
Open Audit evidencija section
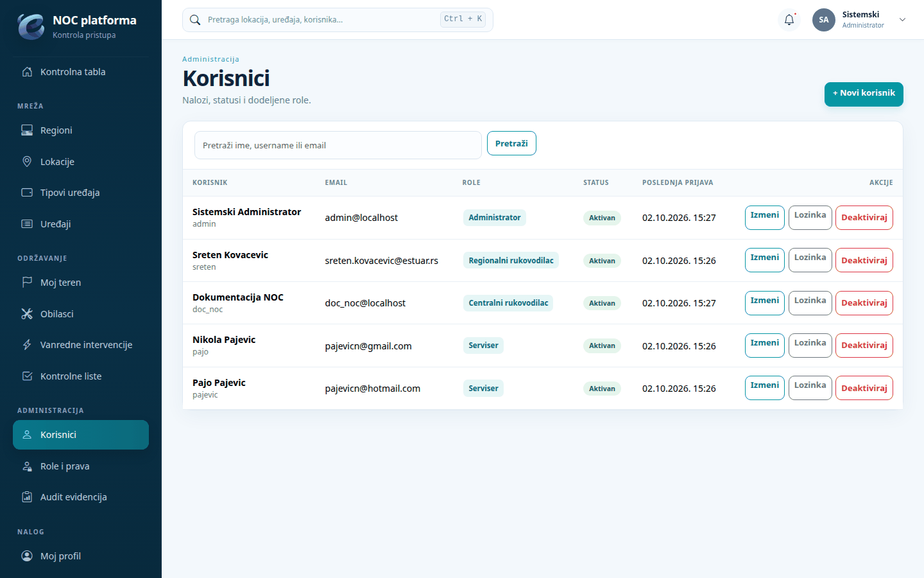click(81, 497)
